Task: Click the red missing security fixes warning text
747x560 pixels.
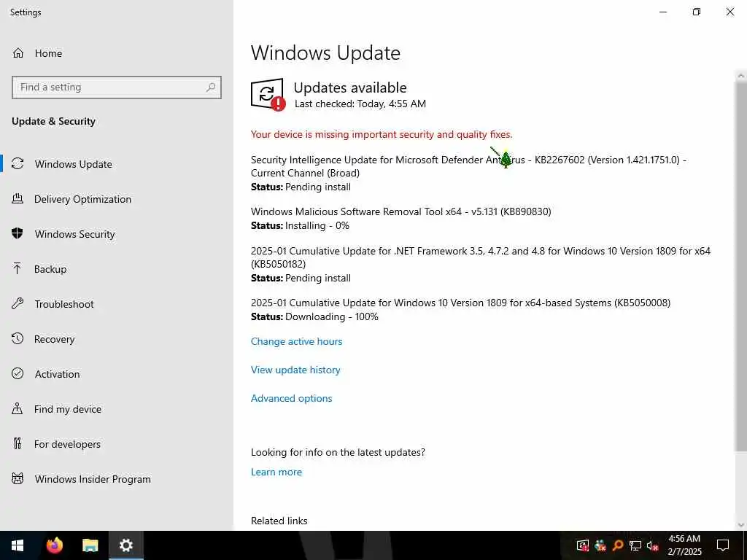Action: [x=382, y=134]
